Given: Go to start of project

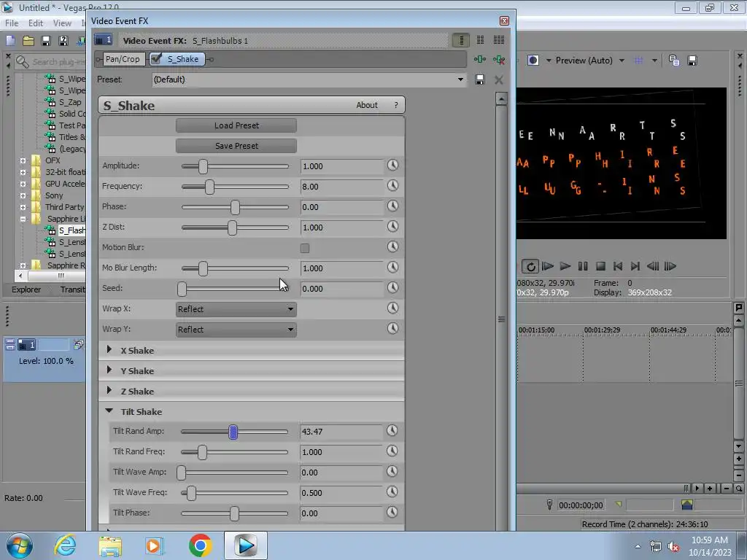Looking at the screenshot, I should pyautogui.click(x=618, y=266).
